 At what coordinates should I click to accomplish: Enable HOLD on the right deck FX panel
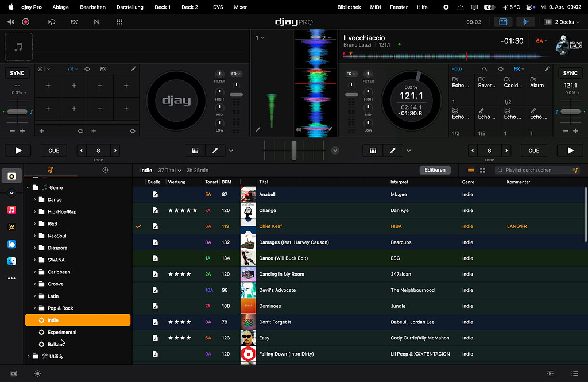click(456, 68)
